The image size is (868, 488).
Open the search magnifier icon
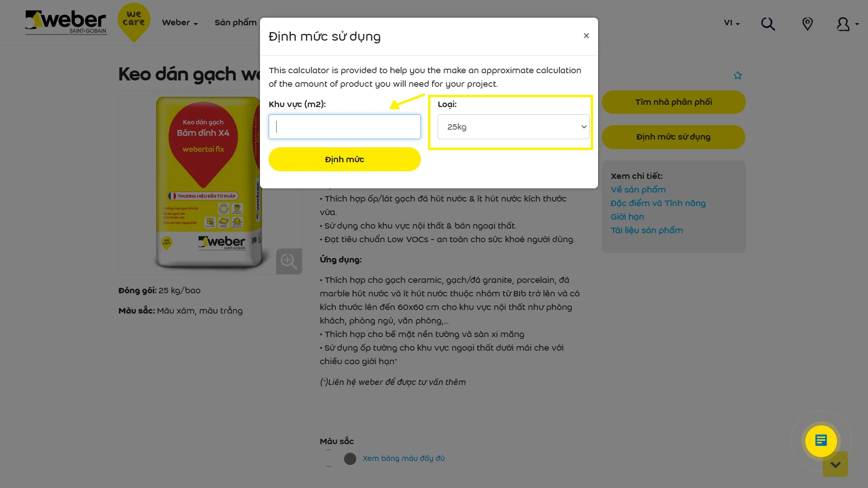tap(768, 23)
